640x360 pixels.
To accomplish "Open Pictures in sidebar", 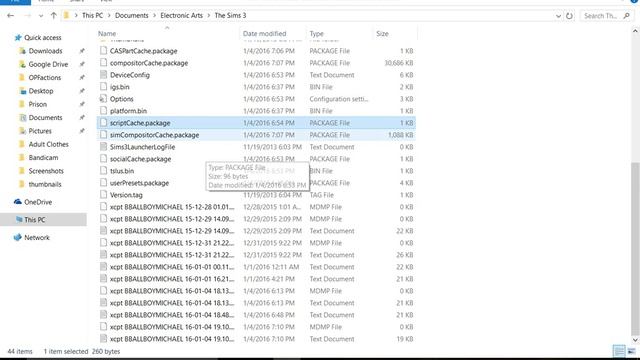I will pyautogui.click(x=40, y=131).
